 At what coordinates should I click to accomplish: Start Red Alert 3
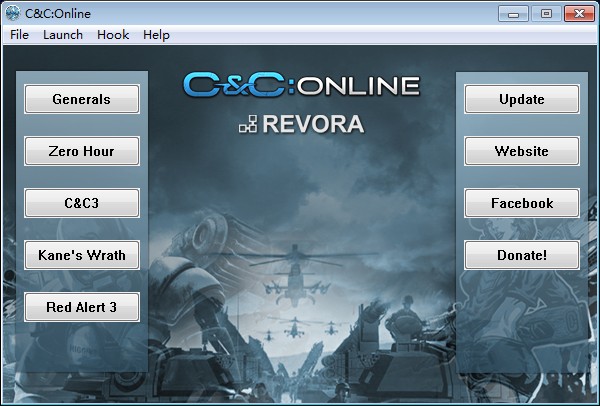[x=82, y=307]
